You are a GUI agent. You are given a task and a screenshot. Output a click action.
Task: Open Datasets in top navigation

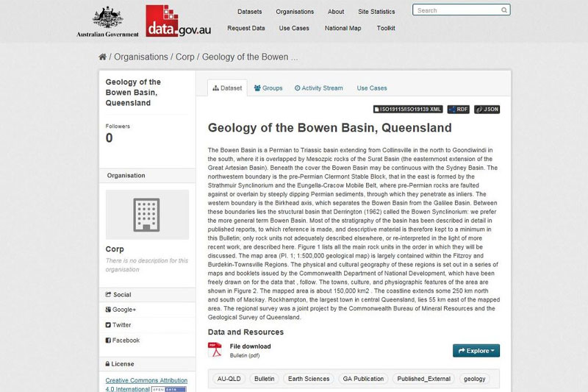coord(250,12)
